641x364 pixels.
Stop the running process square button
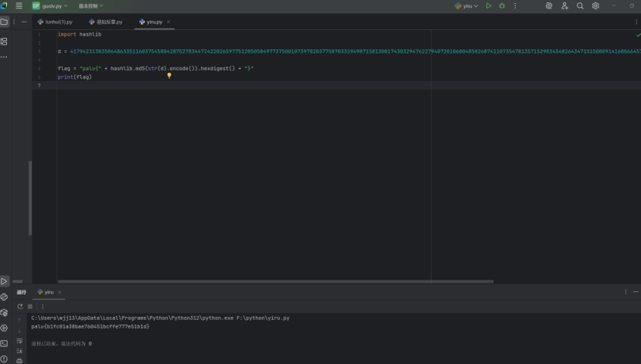click(30, 306)
